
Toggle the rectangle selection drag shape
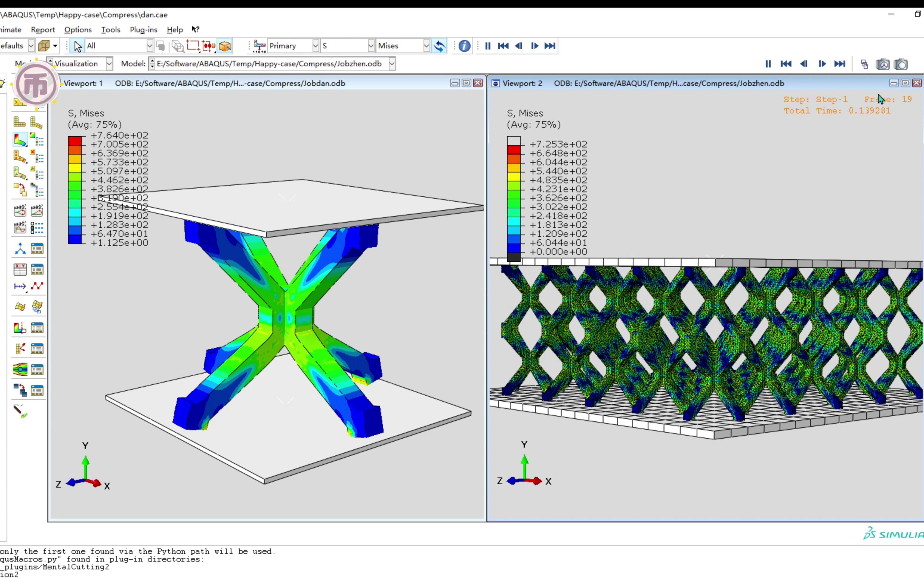(193, 46)
